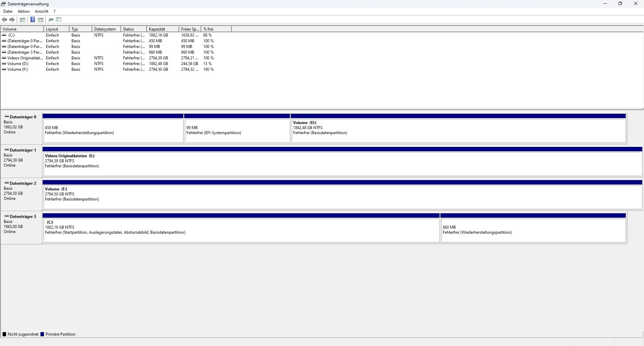Sort by the Status column header
Screen dimensions: 644x346
pos(134,29)
